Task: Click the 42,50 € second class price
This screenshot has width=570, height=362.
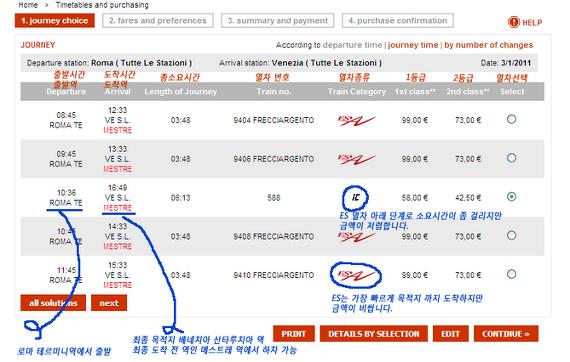Action: pyautogui.click(x=468, y=198)
